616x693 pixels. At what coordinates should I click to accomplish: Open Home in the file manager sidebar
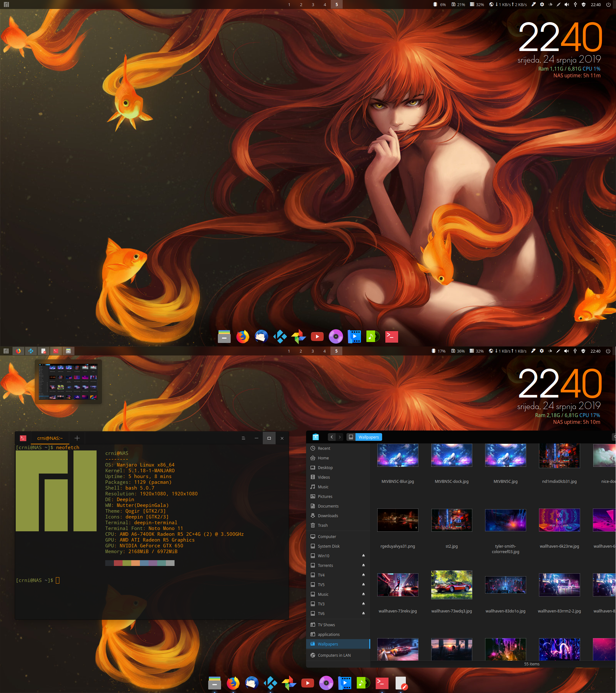point(338,458)
